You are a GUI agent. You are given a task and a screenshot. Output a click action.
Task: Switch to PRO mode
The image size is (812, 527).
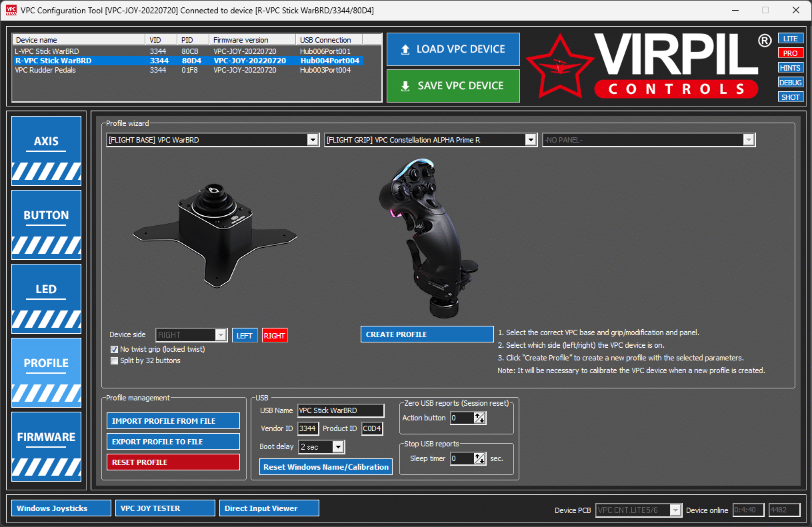point(790,53)
